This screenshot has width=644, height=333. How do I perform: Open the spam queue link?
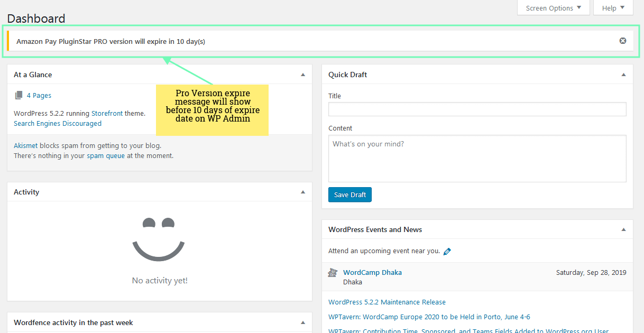(106, 156)
